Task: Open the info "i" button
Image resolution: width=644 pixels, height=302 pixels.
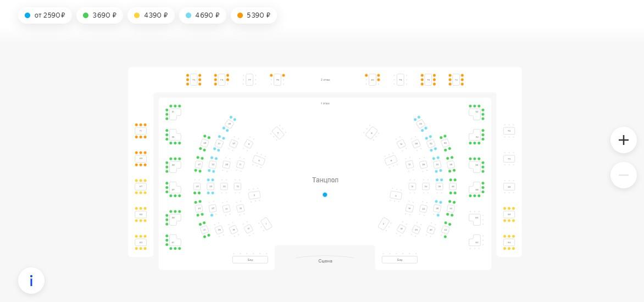Action: coord(31,281)
